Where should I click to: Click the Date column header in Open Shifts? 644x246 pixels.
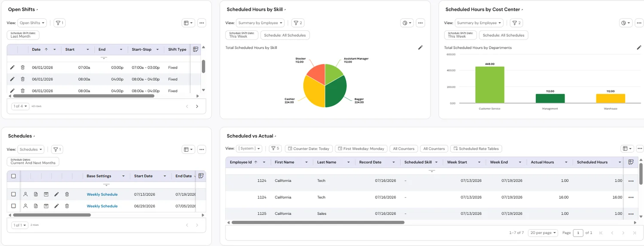[x=36, y=50]
